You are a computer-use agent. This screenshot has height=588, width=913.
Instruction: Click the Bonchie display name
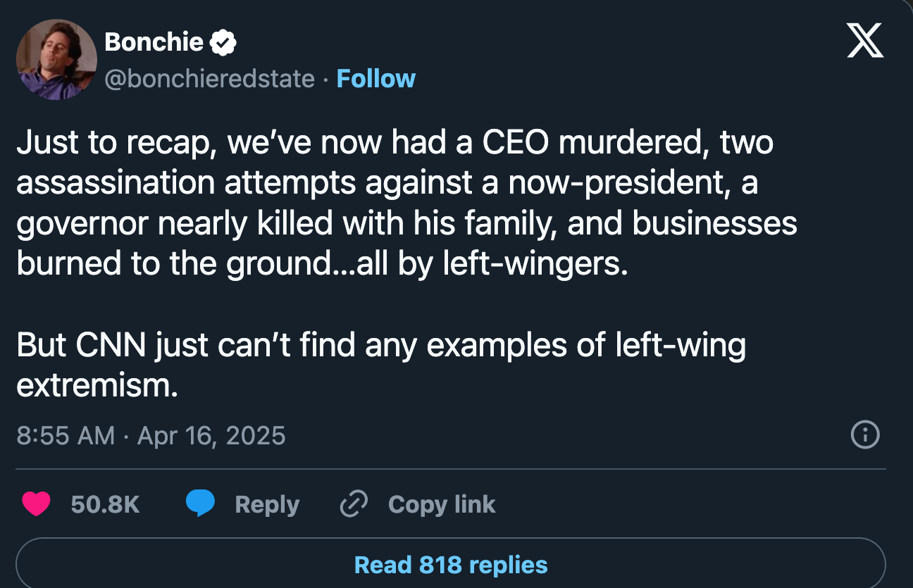point(154,42)
